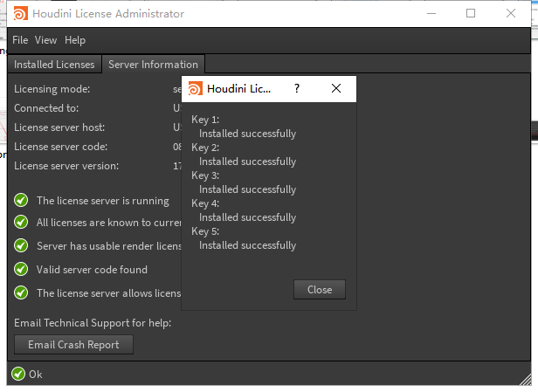
Task: Click the 'Houdini License Administrator' window title
Action: [108, 14]
